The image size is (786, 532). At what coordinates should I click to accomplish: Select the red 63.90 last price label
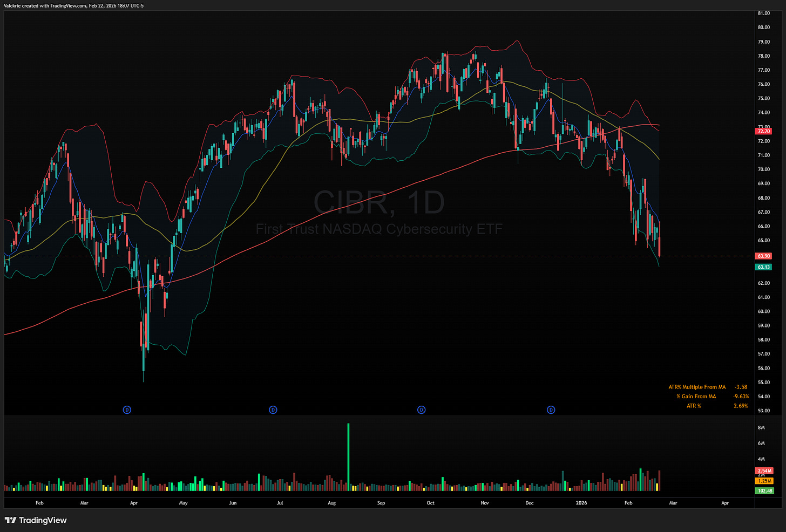(764, 256)
